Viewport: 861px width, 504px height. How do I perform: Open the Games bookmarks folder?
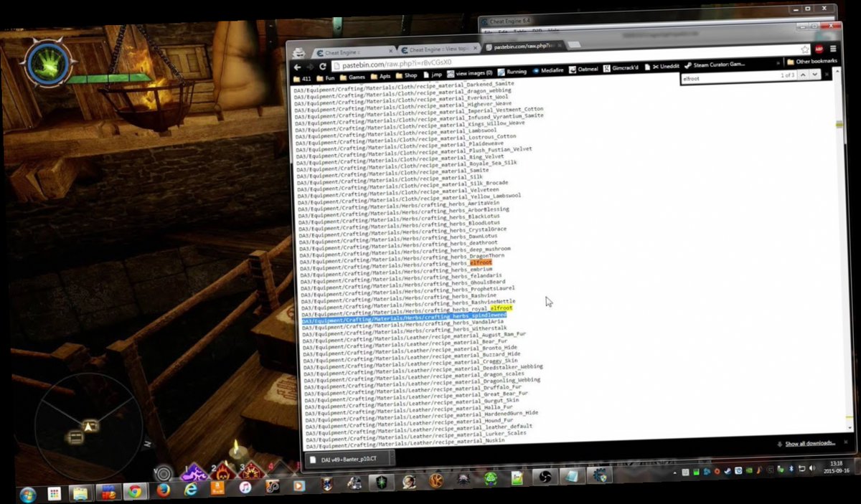(x=352, y=76)
